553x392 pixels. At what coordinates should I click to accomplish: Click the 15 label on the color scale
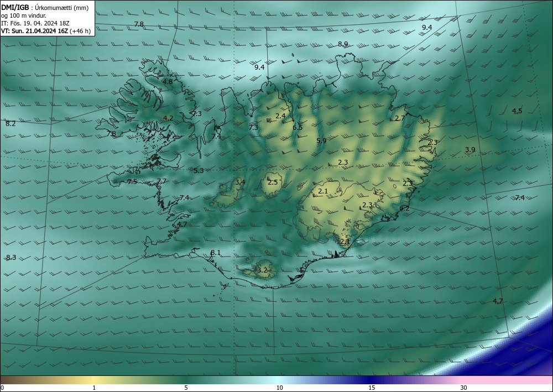[372, 388]
